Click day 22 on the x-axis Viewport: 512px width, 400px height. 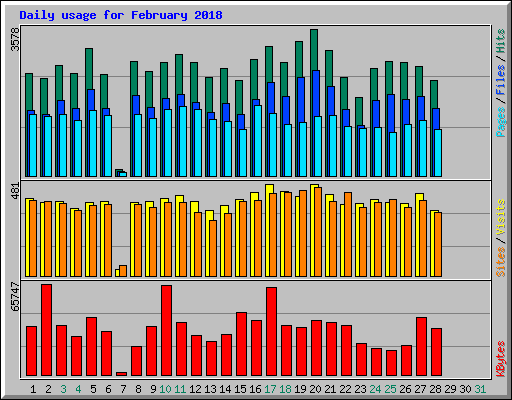click(x=345, y=389)
